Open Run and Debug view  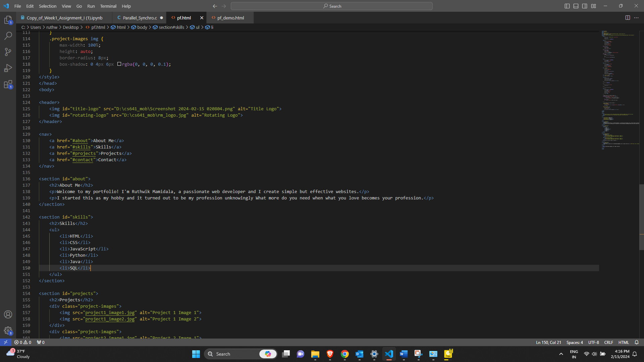click(x=8, y=68)
